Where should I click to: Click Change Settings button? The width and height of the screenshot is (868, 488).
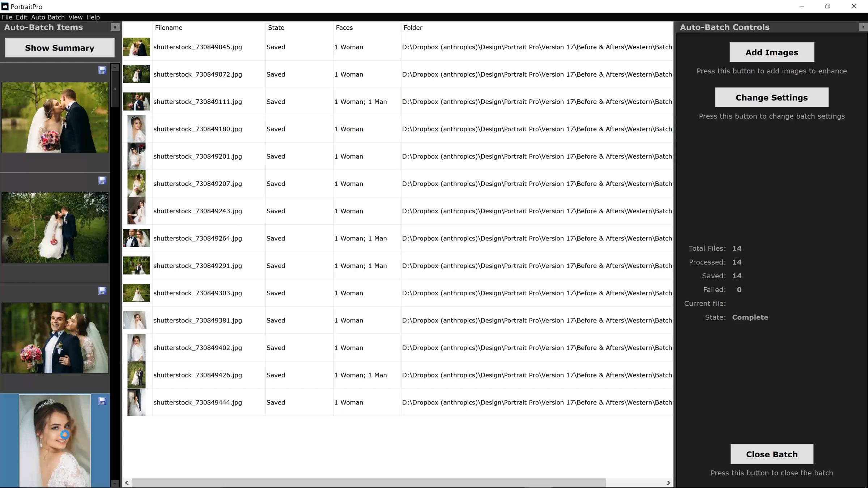tap(771, 98)
